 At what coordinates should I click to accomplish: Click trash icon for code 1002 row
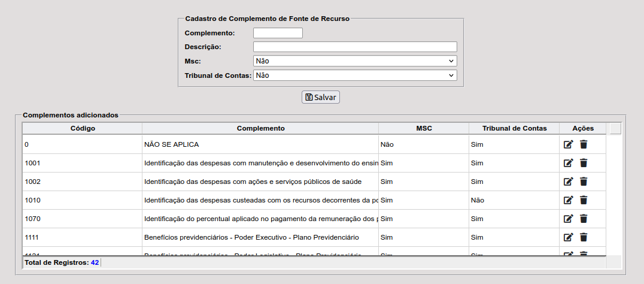(x=584, y=182)
